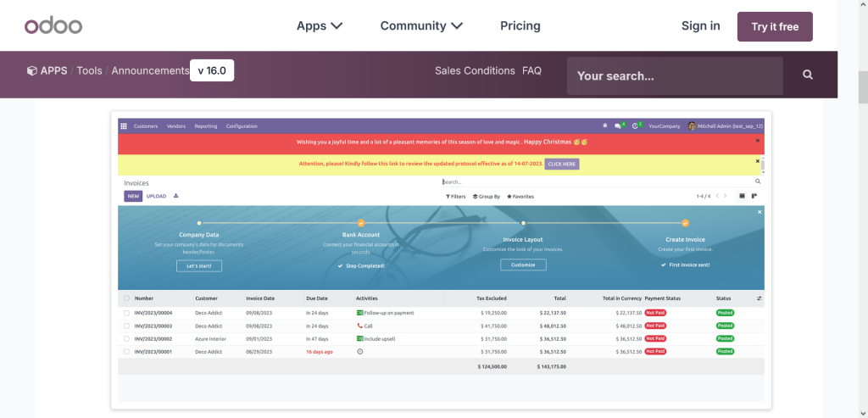The height and width of the screenshot is (418, 868).
Task: Click the Not Paid badge on INV/2023/00004
Action: click(x=655, y=313)
